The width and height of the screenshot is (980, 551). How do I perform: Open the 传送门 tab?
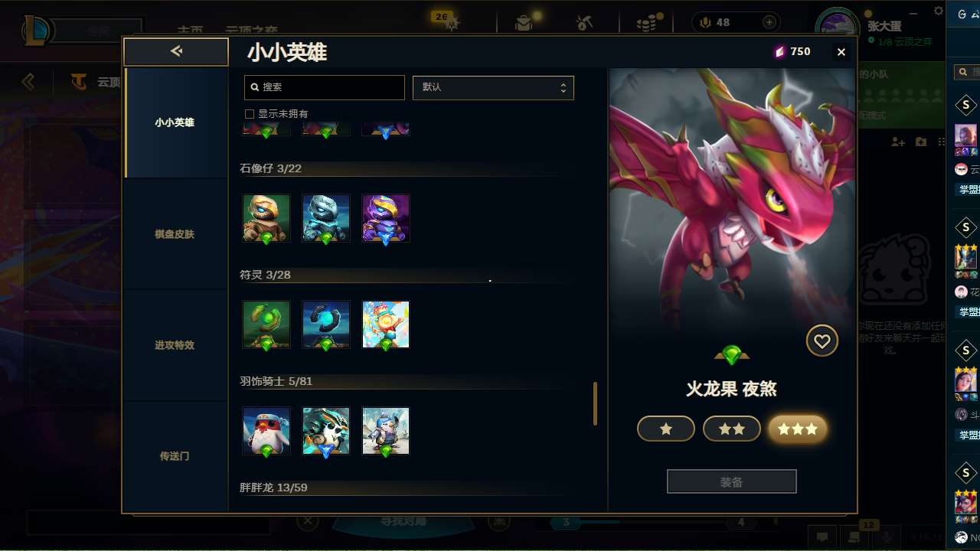175,456
